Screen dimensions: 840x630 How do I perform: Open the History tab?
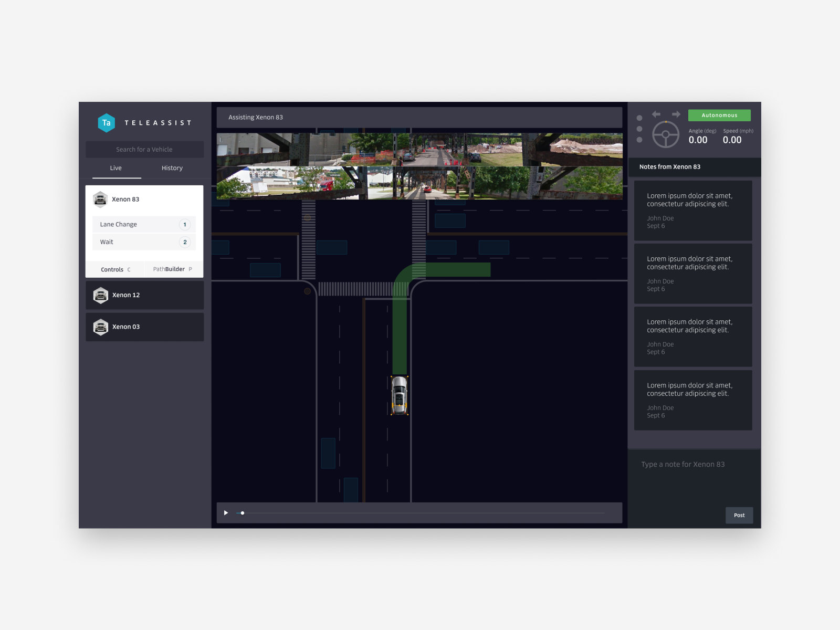(172, 168)
